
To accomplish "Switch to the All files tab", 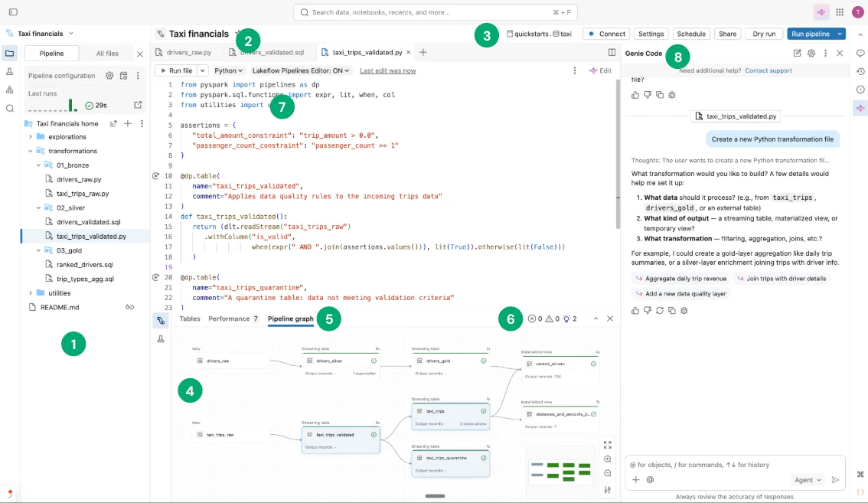I will tap(107, 53).
